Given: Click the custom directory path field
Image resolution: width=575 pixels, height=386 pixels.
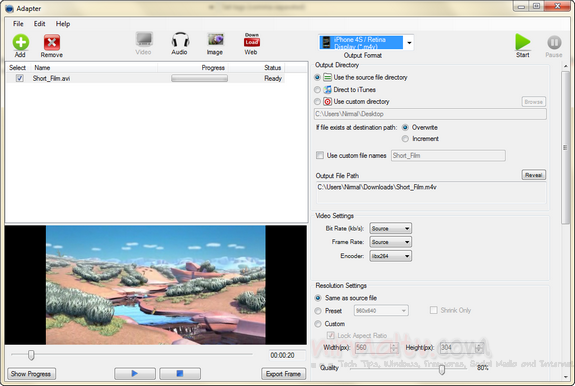Looking at the screenshot, I should (431, 114).
